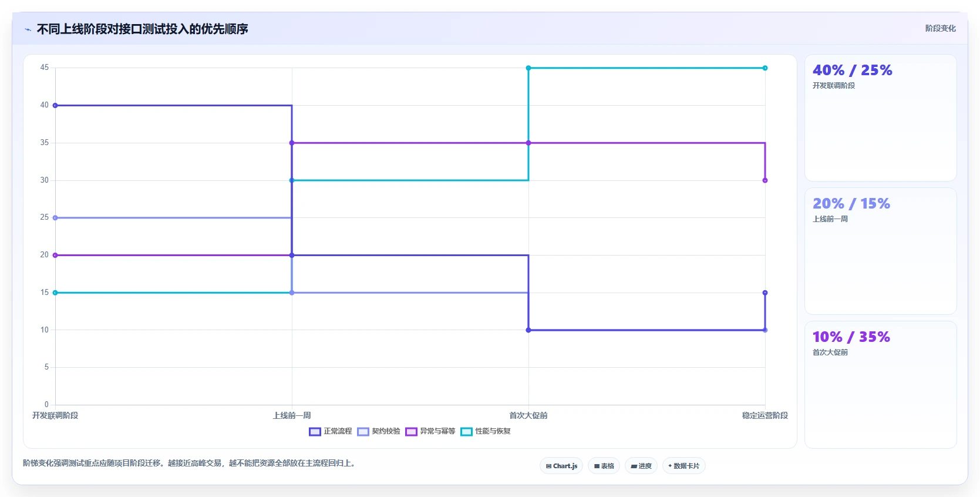Click the 契约校验 point at 25 on 开发联调阶段
Viewport: 980px width, 497px height.
coord(55,218)
